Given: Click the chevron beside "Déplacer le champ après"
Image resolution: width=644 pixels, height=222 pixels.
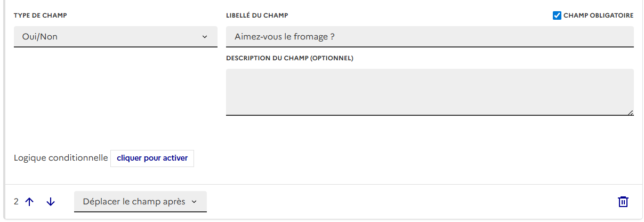Looking at the screenshot, I should [194, 202].
